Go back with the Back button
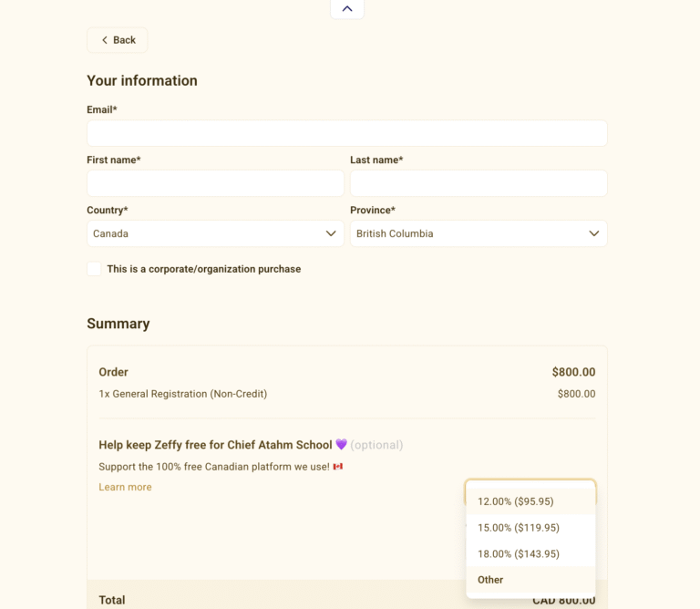700x609 pixels. (118, 40)
